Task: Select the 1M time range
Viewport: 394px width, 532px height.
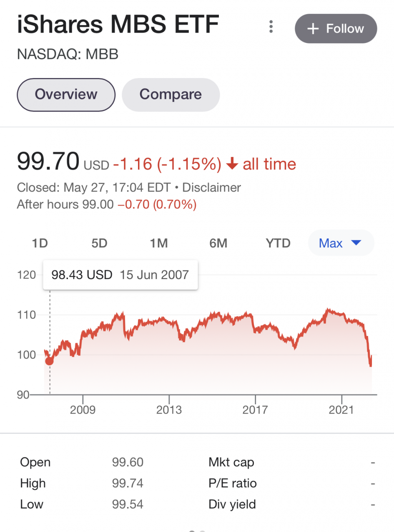Action: click(x=159, y=243)
